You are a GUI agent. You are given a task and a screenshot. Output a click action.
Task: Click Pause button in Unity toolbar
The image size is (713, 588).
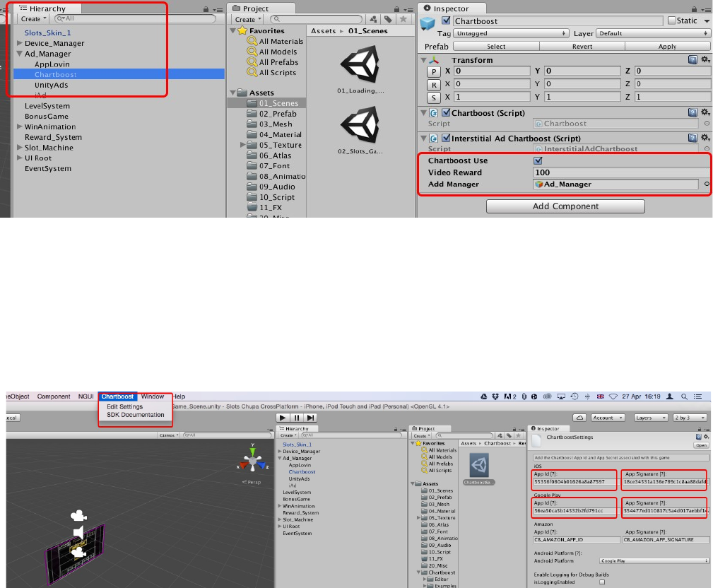(x=297, y=418)
